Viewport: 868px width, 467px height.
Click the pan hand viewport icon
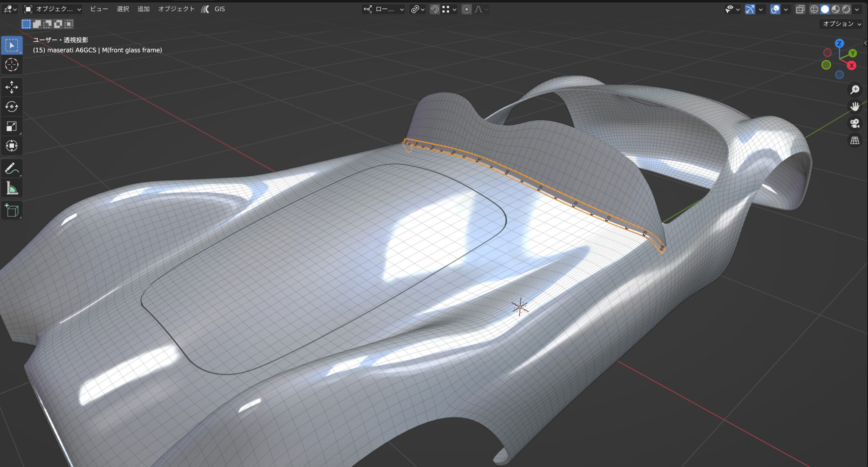(855, 106)
